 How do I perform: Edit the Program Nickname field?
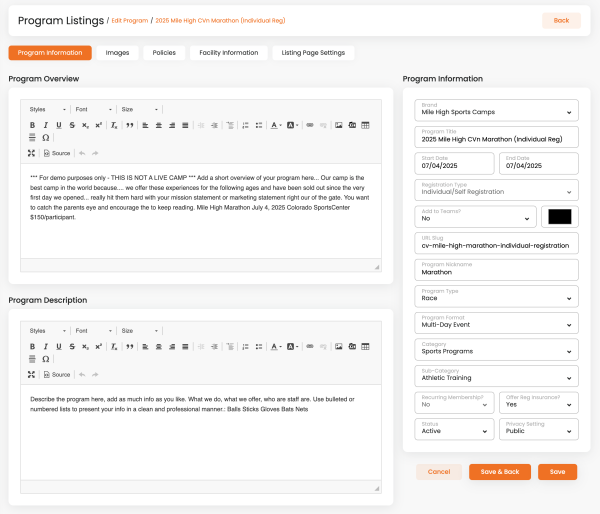(x=496, y=270)
